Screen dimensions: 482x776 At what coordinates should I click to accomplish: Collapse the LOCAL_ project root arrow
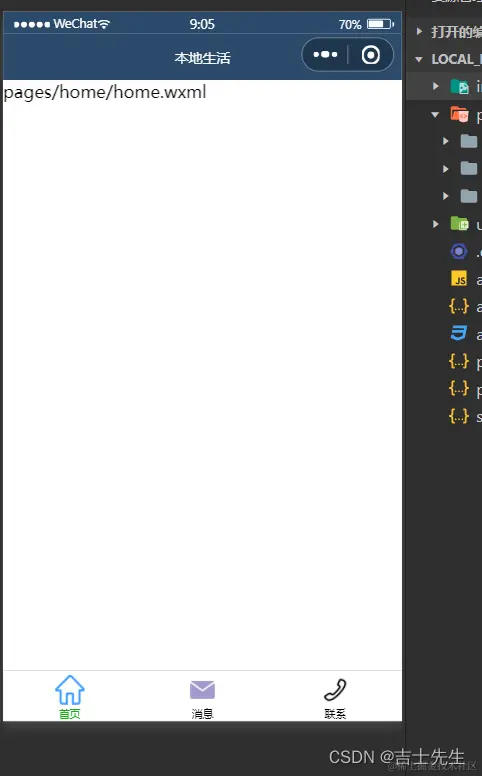[x=419, y=59]
